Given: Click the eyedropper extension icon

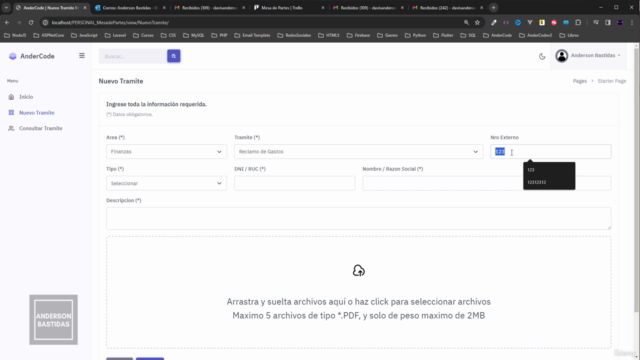Looking at the screenshot, I should click(x=493, y=22).
